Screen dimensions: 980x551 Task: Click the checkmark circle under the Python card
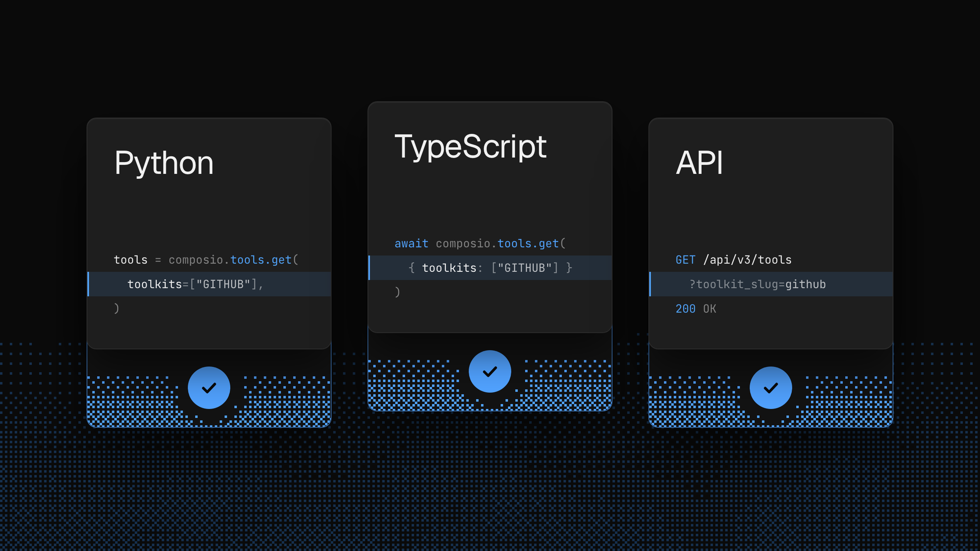(209, 387)
